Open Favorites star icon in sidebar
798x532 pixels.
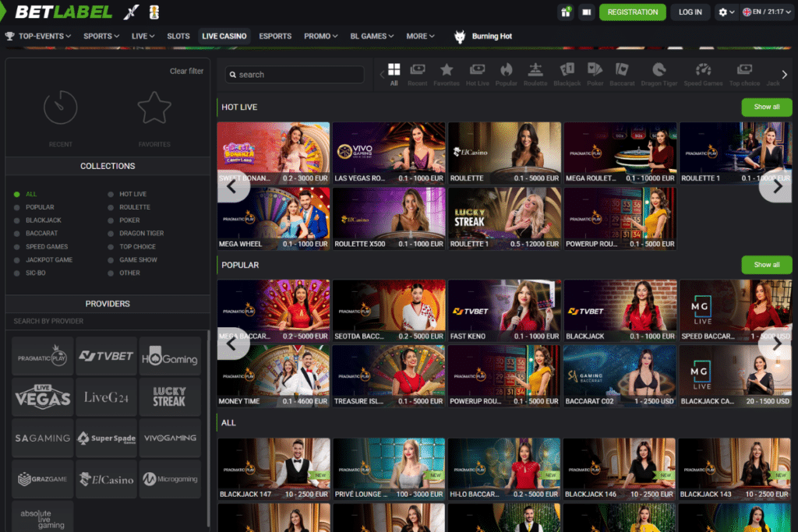click(x=154, y=107)
